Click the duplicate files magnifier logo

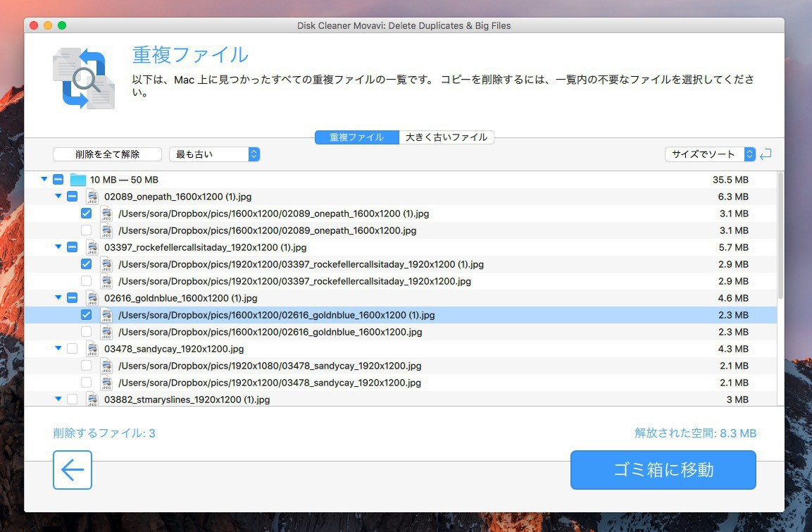(84, 78)
